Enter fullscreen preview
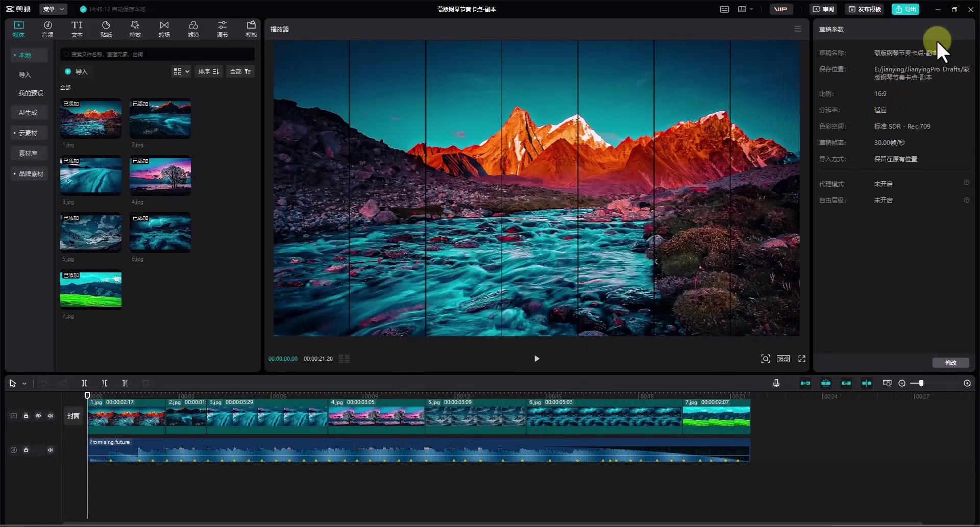980x527 pixels. coord(802,359)
